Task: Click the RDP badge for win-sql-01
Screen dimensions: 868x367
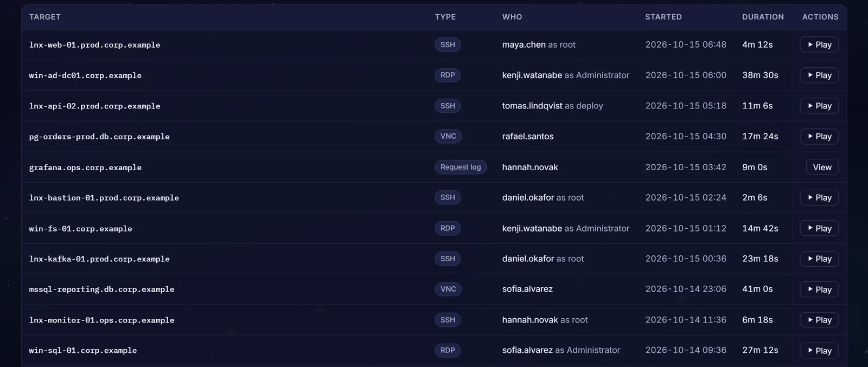Action: [448, 350]
